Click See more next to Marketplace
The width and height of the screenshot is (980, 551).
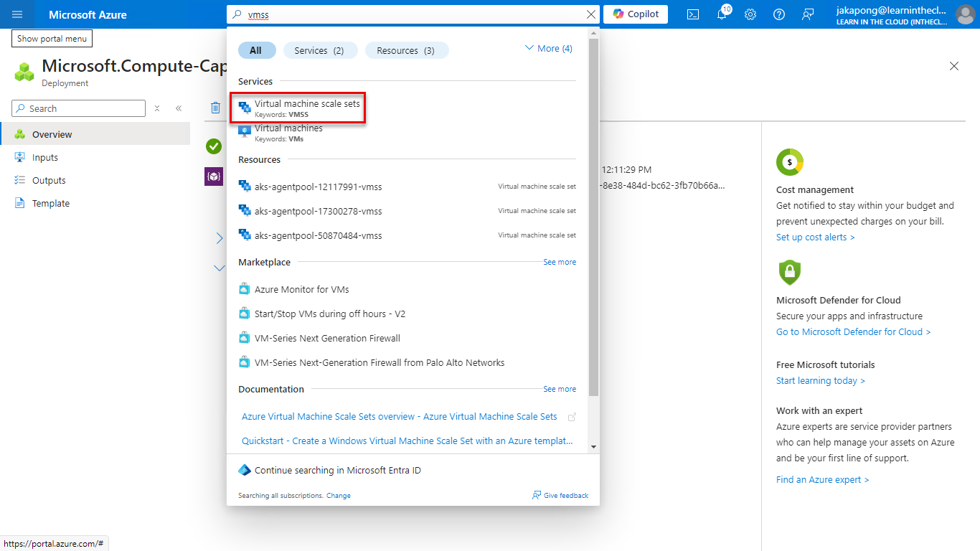click(560, 263)
